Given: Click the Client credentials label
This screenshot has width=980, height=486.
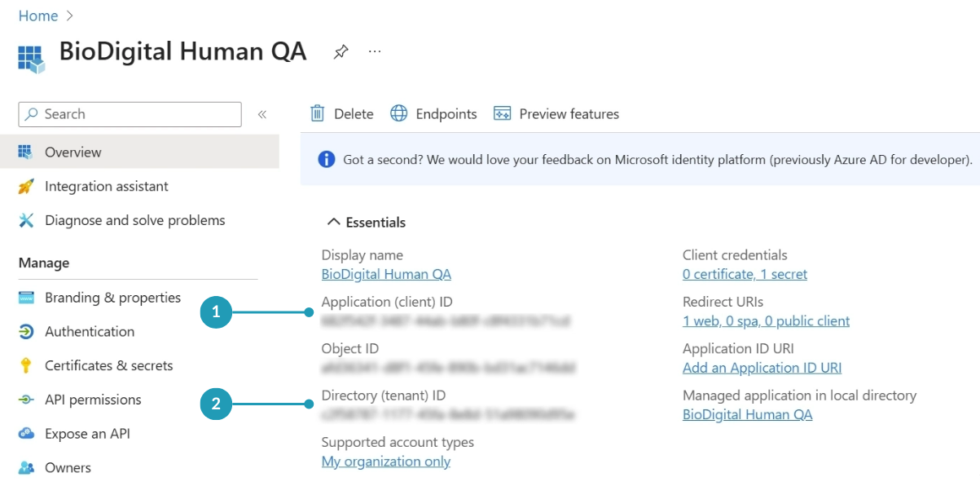Looking at the screenshot, I should pos(735,255).
